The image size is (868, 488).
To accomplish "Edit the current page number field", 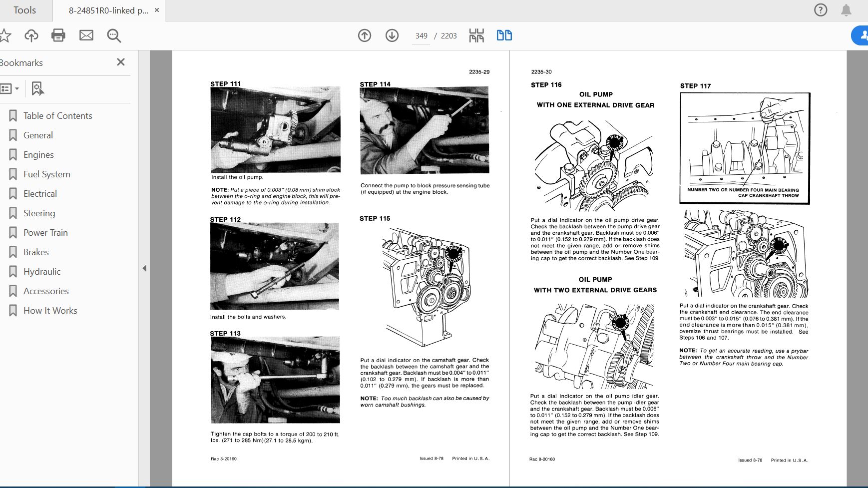I will (x=421, y=35).
